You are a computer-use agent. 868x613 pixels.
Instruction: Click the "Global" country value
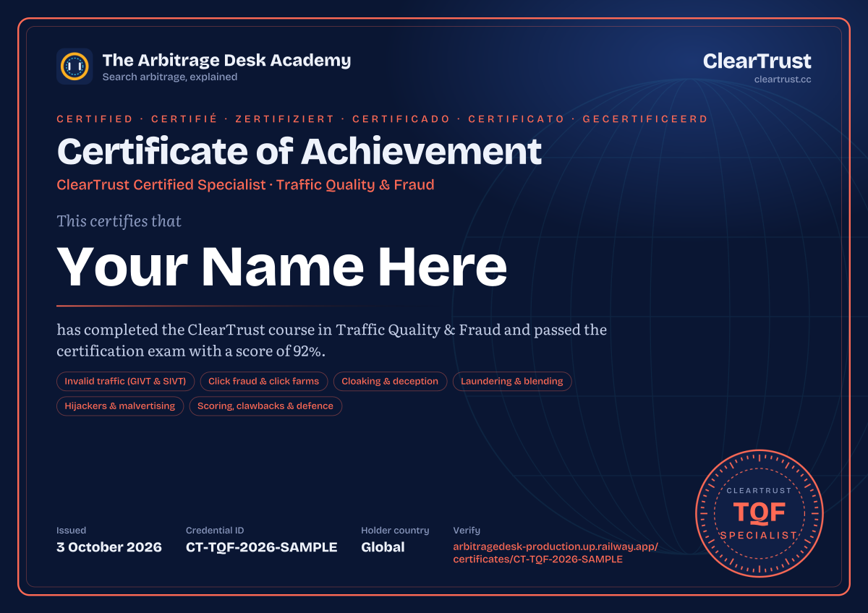tap(383, 547)
